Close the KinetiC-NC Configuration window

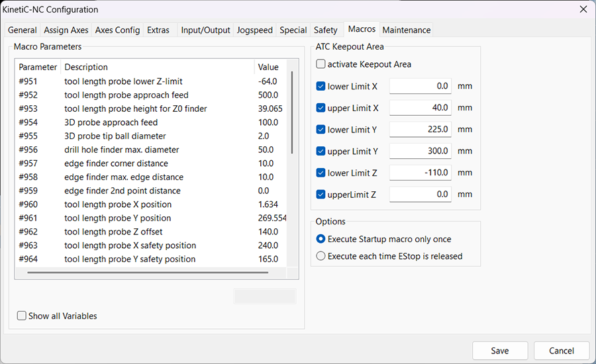pyautogui.click(x=583, y=9)
